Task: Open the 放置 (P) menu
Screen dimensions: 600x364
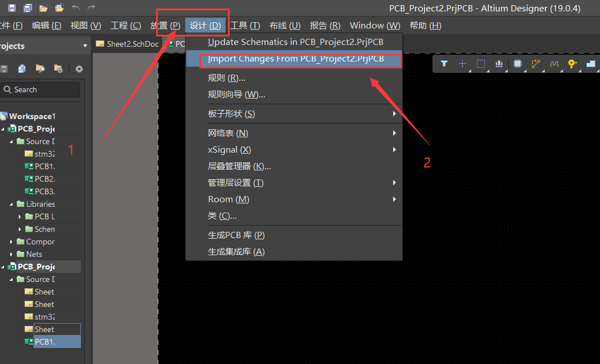Action: tap(165, 26)
